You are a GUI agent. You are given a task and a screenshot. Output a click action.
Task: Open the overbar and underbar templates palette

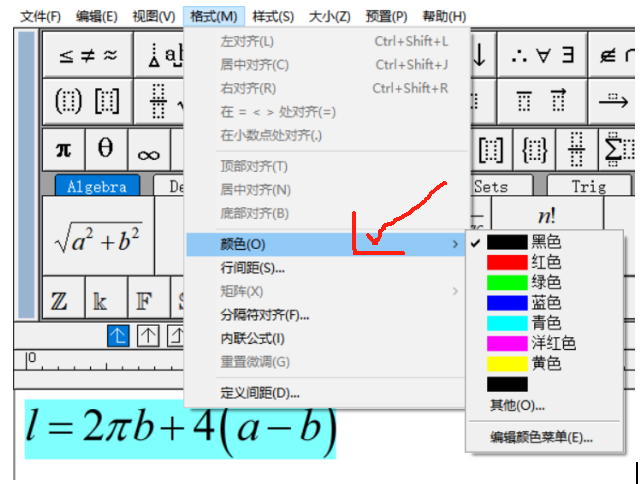click(542, 101)
